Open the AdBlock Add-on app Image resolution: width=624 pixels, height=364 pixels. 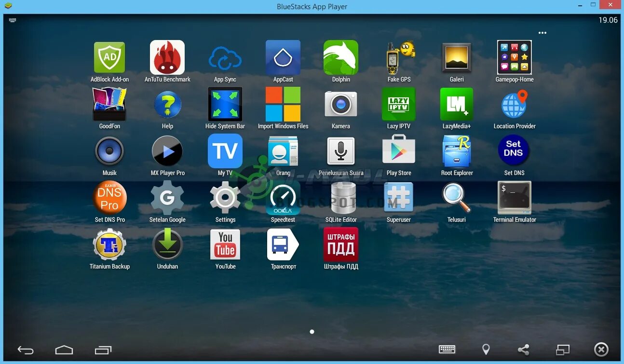tap(109, 57)
